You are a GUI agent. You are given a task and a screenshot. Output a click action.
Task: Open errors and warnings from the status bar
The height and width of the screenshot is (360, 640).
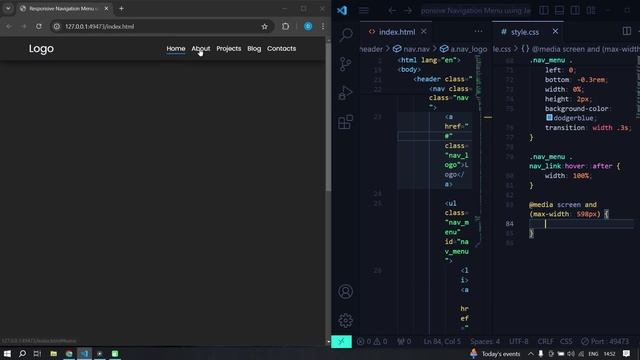(372, 341)
